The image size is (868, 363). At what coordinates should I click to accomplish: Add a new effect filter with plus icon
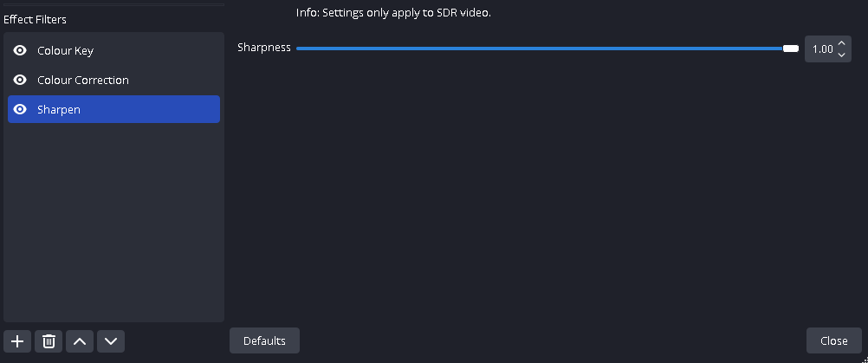click(17, 341)
